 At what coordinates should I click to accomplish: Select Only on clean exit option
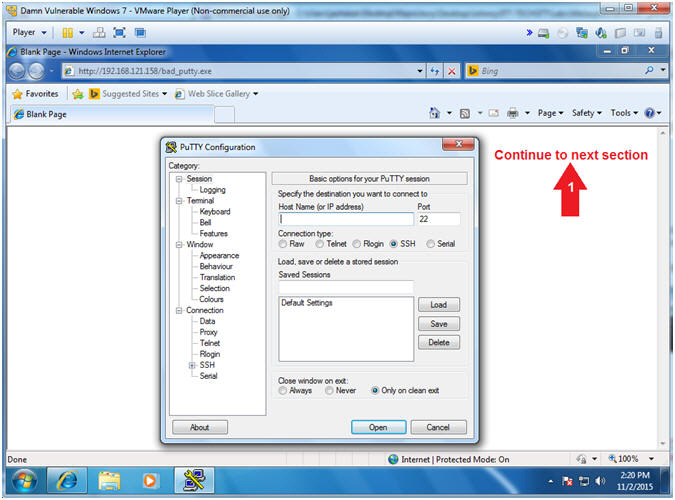[375, 391]
